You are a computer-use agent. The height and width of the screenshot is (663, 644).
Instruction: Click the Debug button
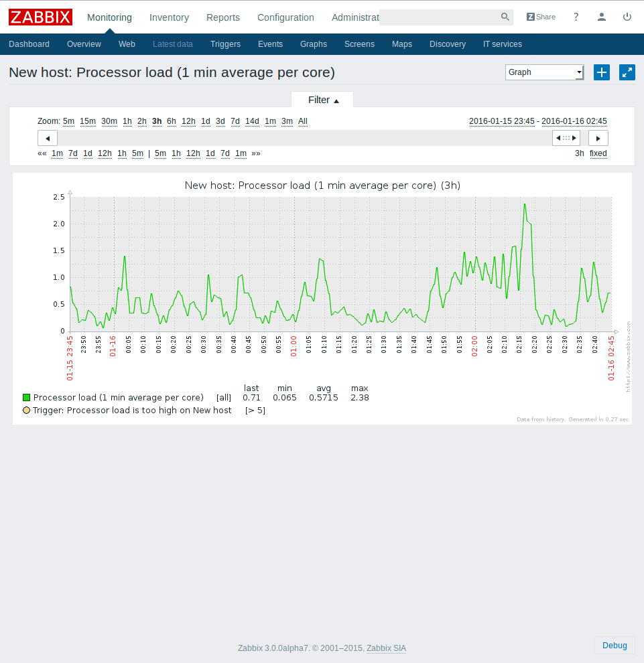point(615,646)
